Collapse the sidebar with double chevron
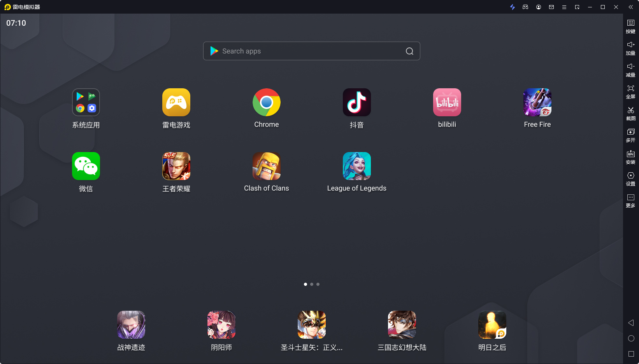Screen dimensions: 639x364 [x=631, y=7]
